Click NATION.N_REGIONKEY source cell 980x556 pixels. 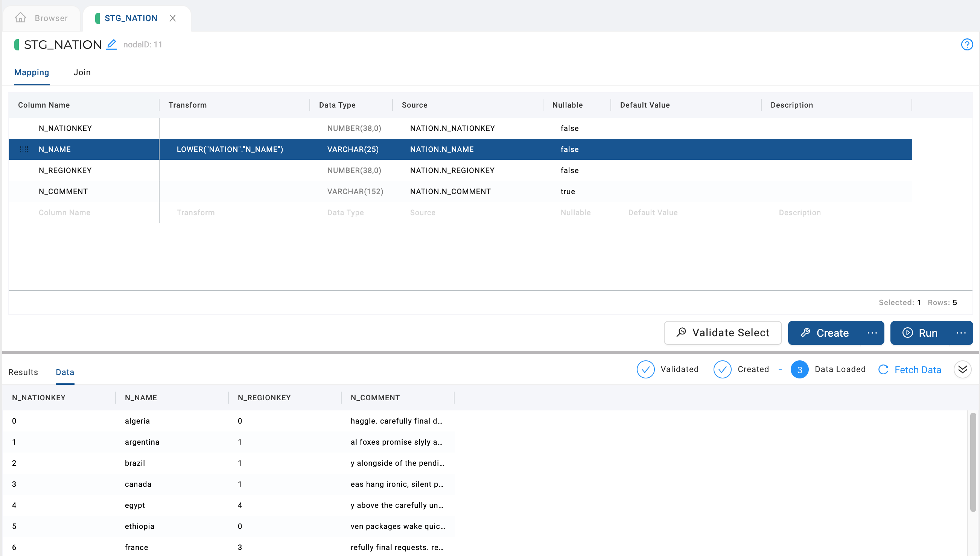click(452, 170)
